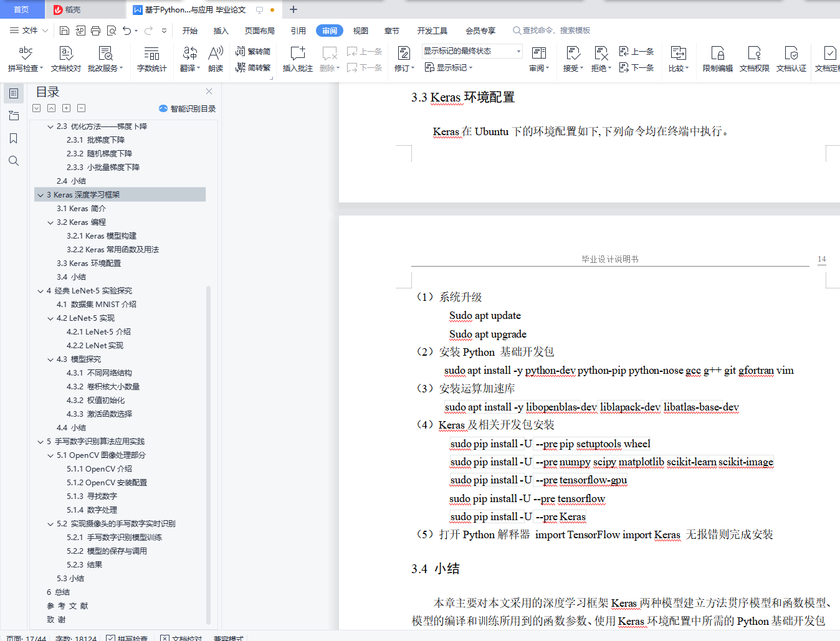Click 限制编辑 restrict editing
Image resolution: width=840 pixels, height=641 pixels.
718,59
